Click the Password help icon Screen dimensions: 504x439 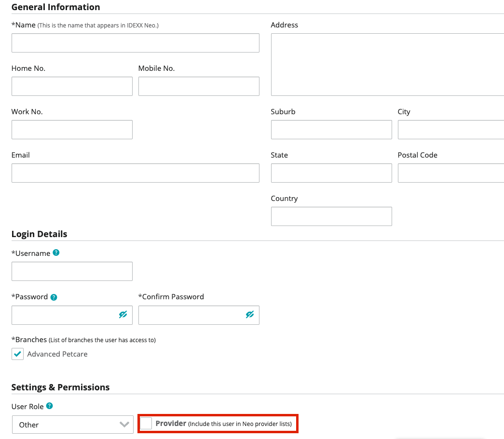(54, 297)
